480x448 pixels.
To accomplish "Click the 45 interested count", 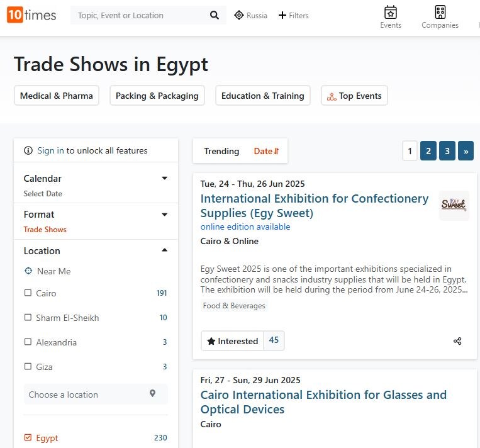I will (274, 340).
